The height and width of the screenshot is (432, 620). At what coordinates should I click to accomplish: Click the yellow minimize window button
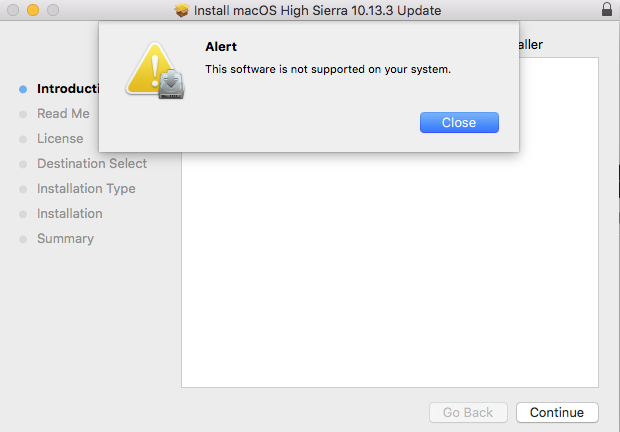coord(33,10)
